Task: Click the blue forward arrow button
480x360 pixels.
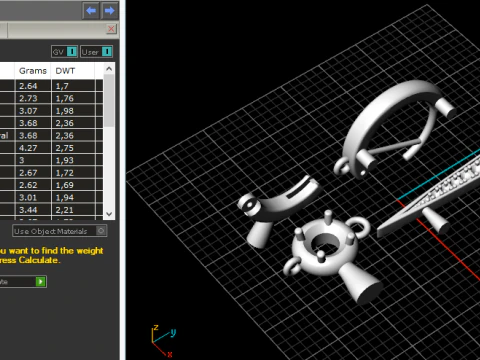Action: pos(109,11)
